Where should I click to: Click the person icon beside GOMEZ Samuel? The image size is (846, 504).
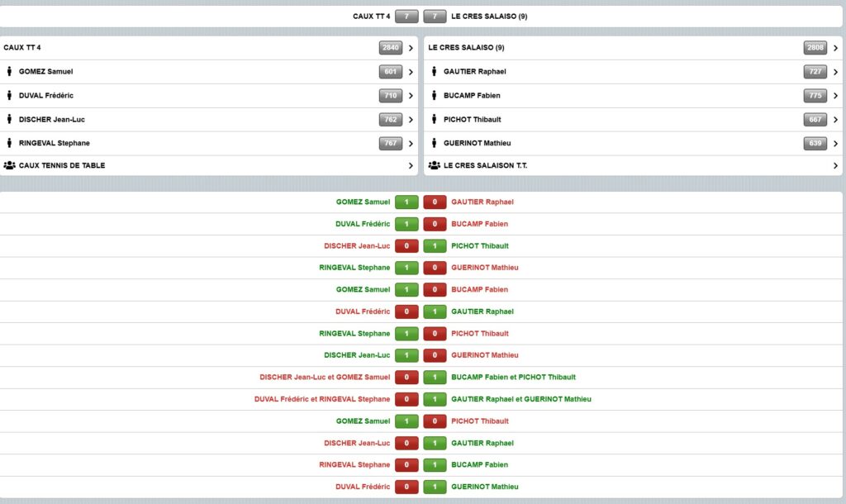9,72
